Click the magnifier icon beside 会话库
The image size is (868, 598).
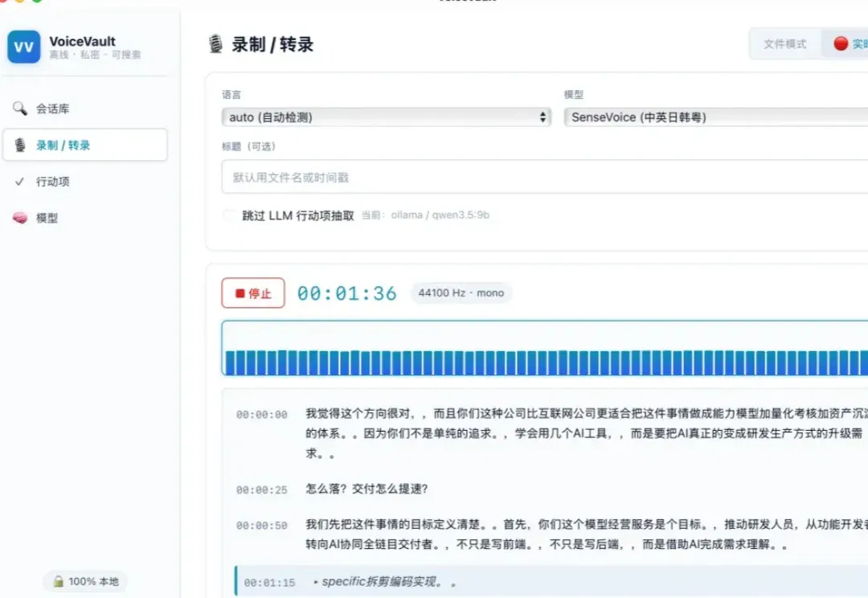click(20, 109)
